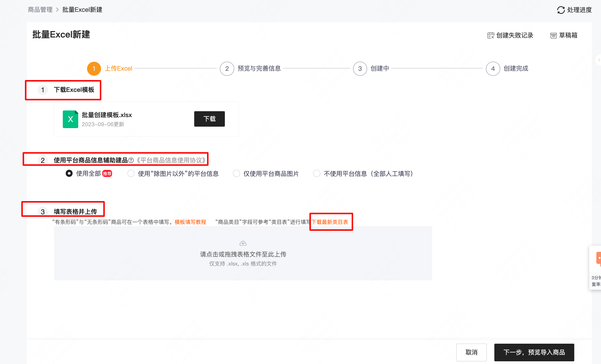Select 仅使用平台商品图片 radio option
The width and height of the screenshot is (601, 364).
(236, 174)
